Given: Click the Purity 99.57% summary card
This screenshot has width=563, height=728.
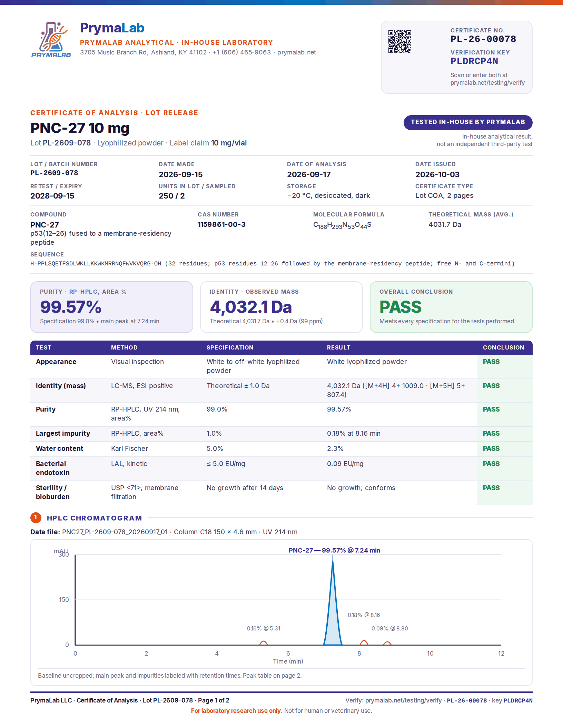Looking at the screenshot, I should pyautogui.click(x=112, y=307).
